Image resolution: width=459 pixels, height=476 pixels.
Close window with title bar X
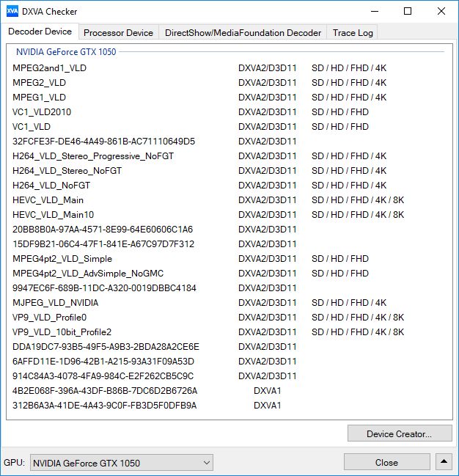pyautogui.click(x=441, y=12)
